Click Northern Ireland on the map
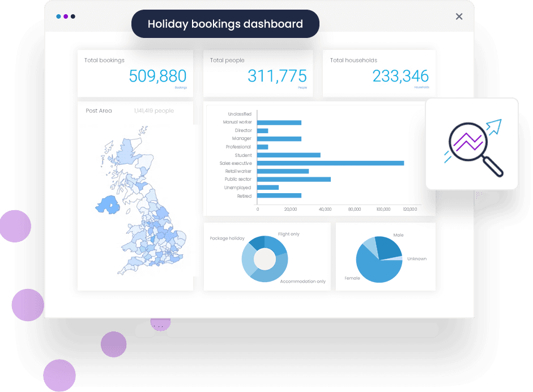This screenshot has width=533, height=392. coord(108,204)
